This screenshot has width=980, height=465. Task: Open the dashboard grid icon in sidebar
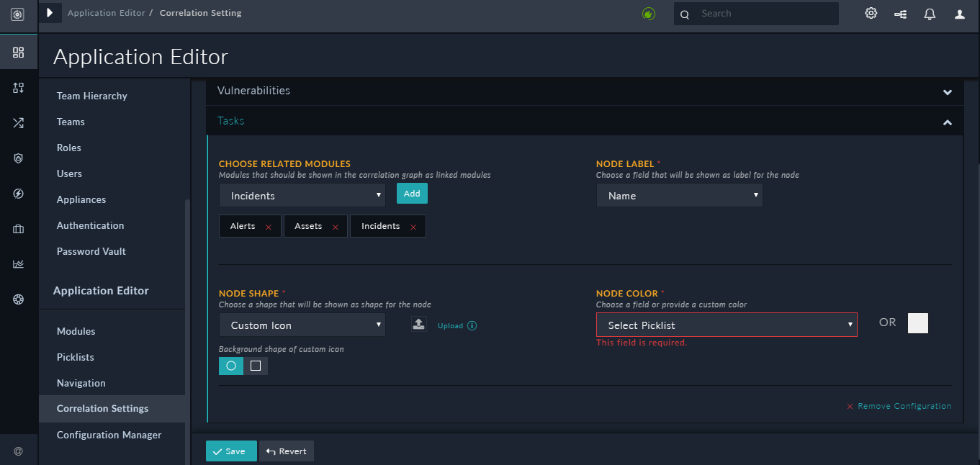tap(18, 53)
